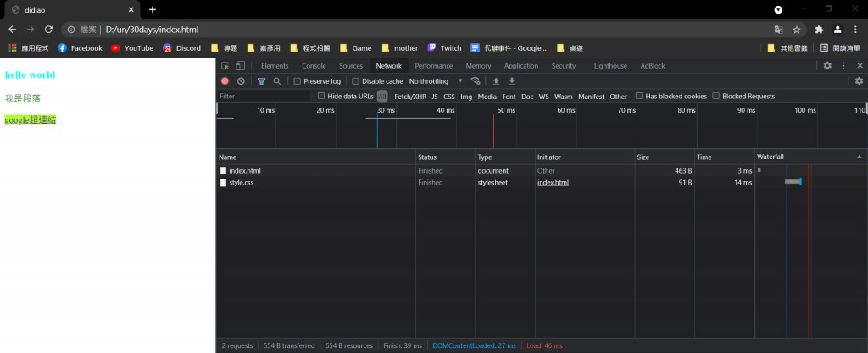Open the Game bookmarks folder

pos(355,48)
